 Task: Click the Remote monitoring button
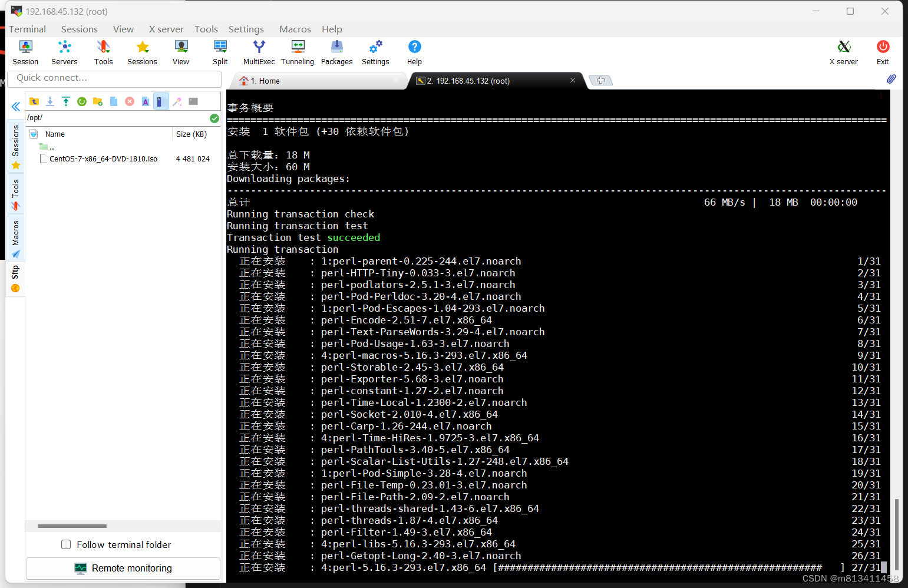[123, 568]
